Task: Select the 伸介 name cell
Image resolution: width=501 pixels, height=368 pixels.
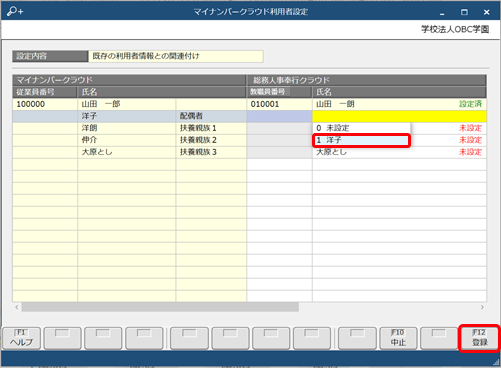Action: pos(127,140)
